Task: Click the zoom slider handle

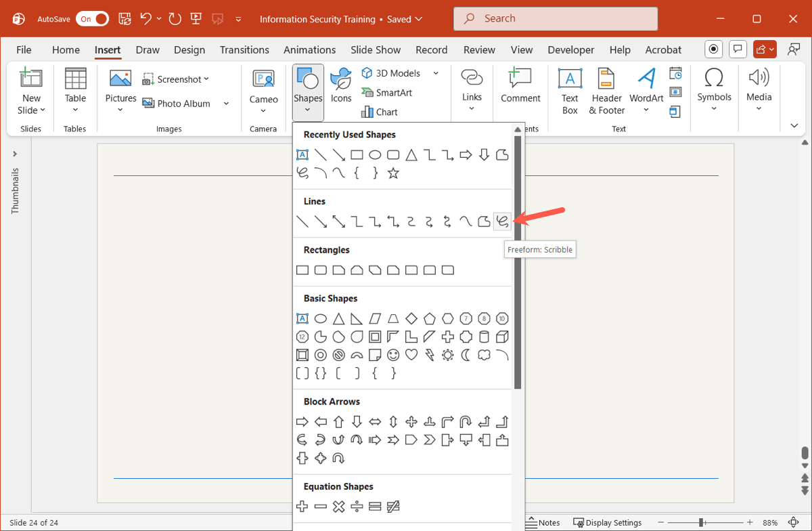Action: 702,522
